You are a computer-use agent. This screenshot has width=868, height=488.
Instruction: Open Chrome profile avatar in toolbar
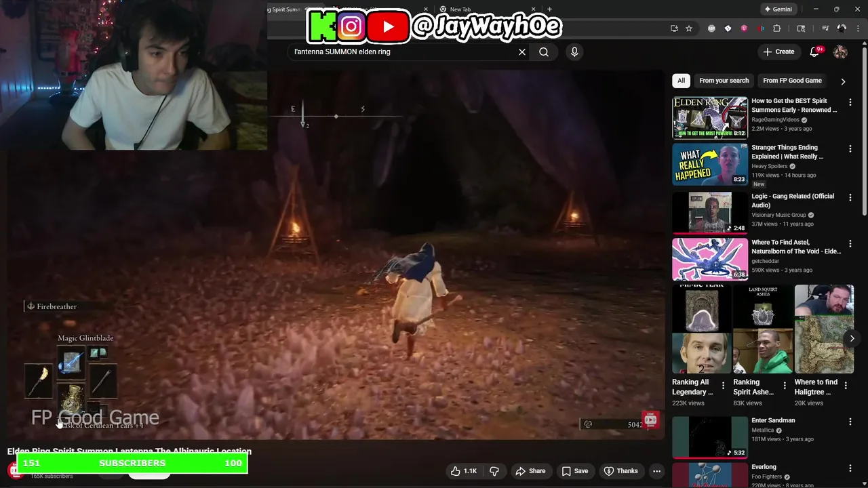click(x=842, y=28)
